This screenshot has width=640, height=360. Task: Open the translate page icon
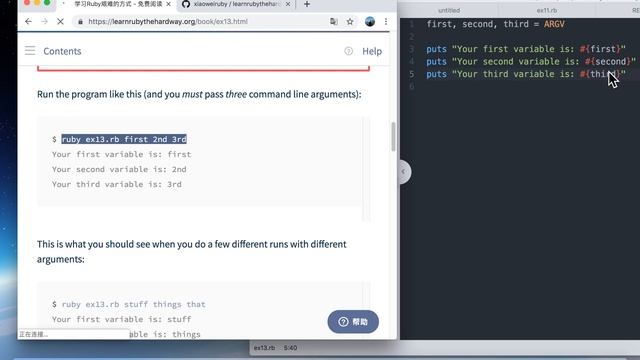coord(333,22)
